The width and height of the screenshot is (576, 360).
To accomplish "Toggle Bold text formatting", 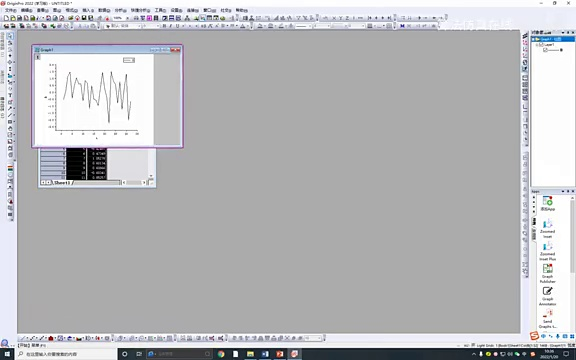I will pos(164,26).
